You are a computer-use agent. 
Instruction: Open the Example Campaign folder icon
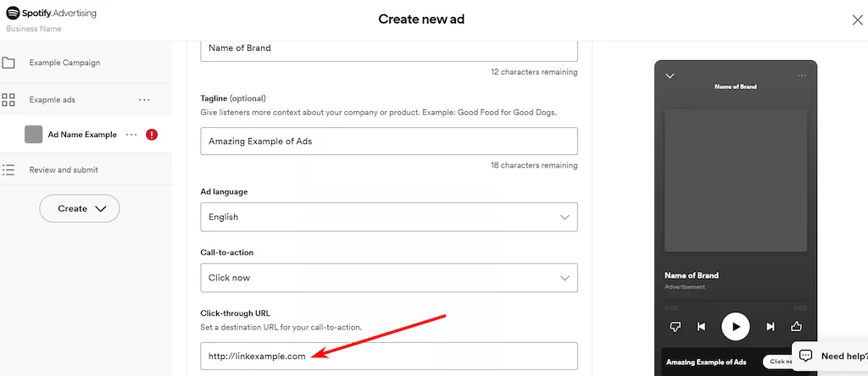coord(8,63)
